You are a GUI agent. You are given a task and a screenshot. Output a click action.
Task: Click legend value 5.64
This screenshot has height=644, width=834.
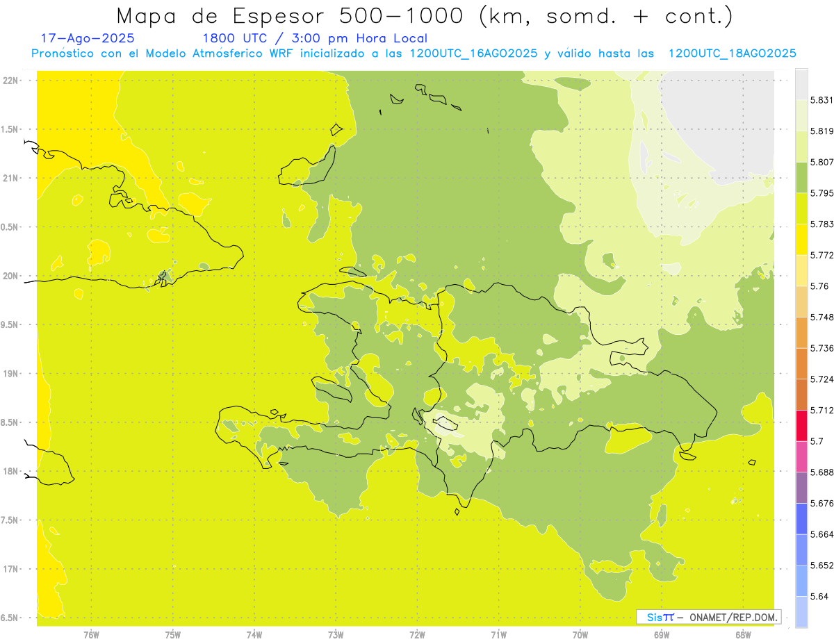click(819, 596)
